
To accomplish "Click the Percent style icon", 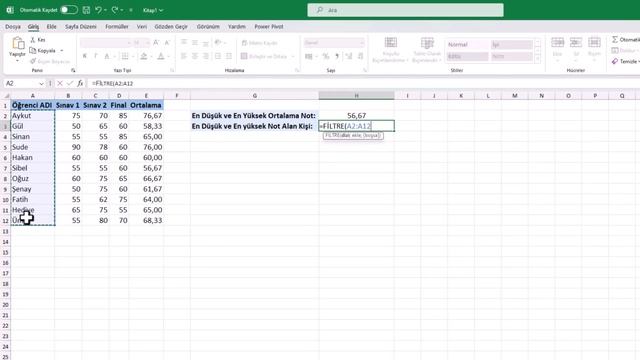I will tap(326, 56).
